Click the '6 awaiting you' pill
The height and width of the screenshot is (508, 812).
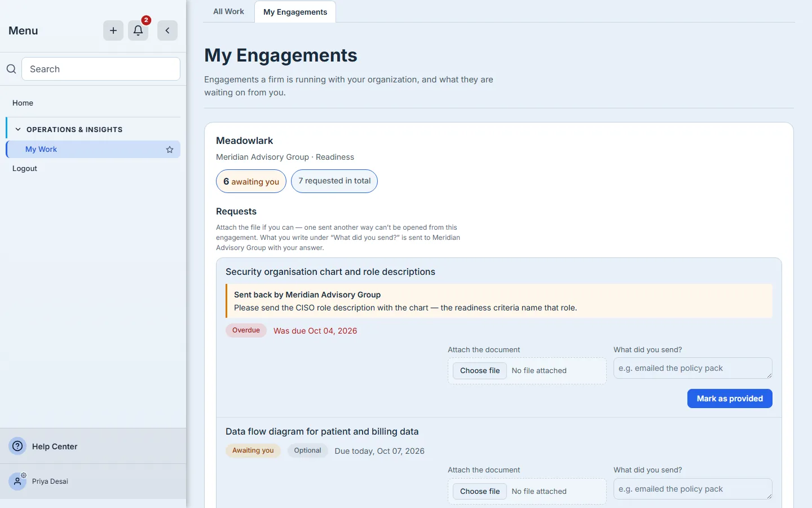(x=251, y=181)
